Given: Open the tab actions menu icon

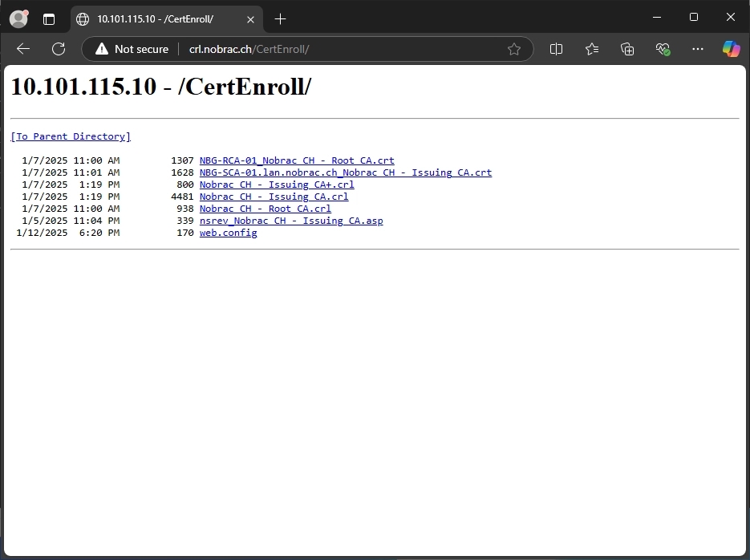Looking at the screenshot, I should 49,18.
